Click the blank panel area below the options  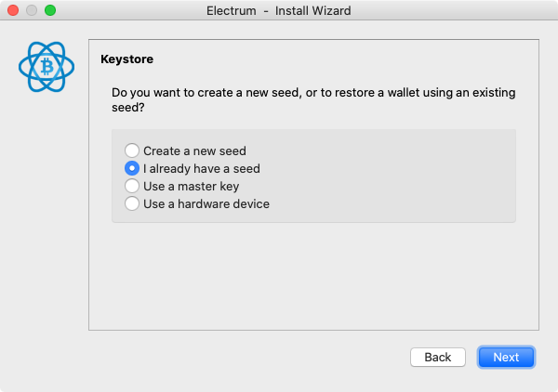[x=313, y=276]
